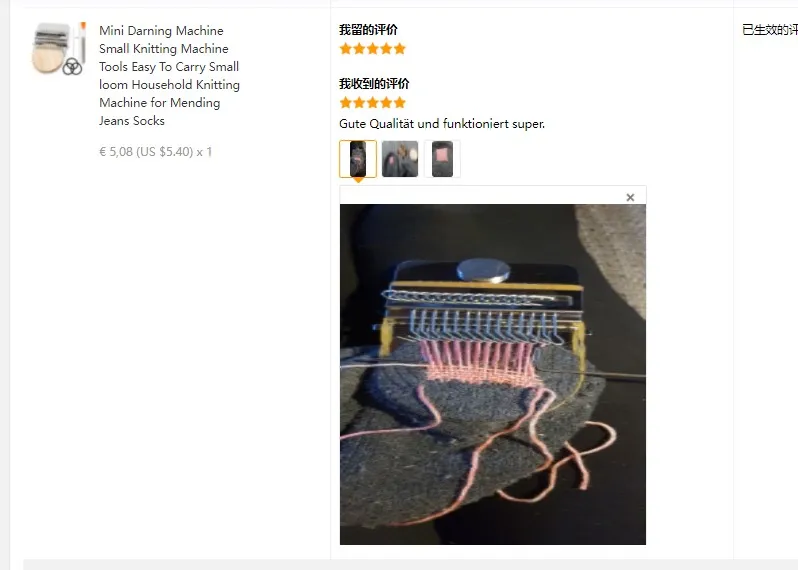Click the price € 5,08 (US $5.40)
The height and width of the screenshot is (570, 798).
click(146, 152)
